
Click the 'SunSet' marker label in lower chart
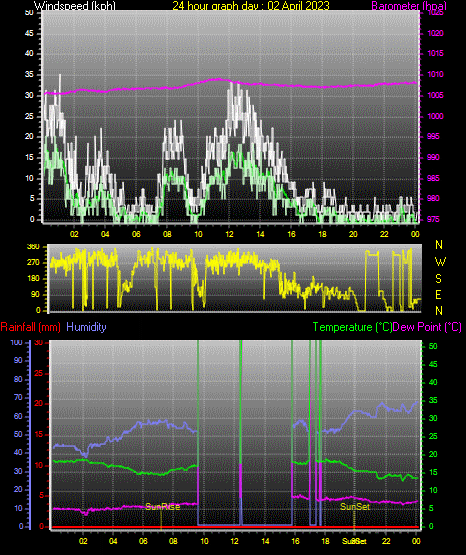coord(355,507)
